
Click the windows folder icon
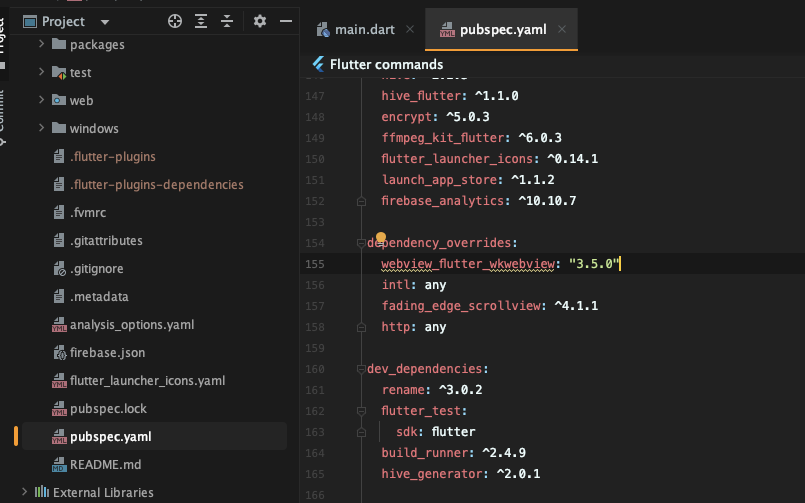click(x=59, y=128)
